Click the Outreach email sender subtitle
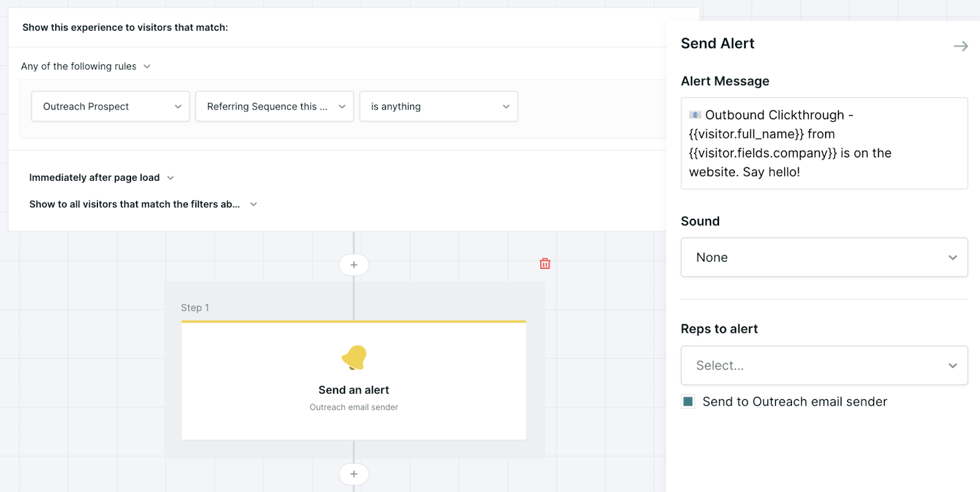This screenshot has width=980, height=492. (354, 407)
